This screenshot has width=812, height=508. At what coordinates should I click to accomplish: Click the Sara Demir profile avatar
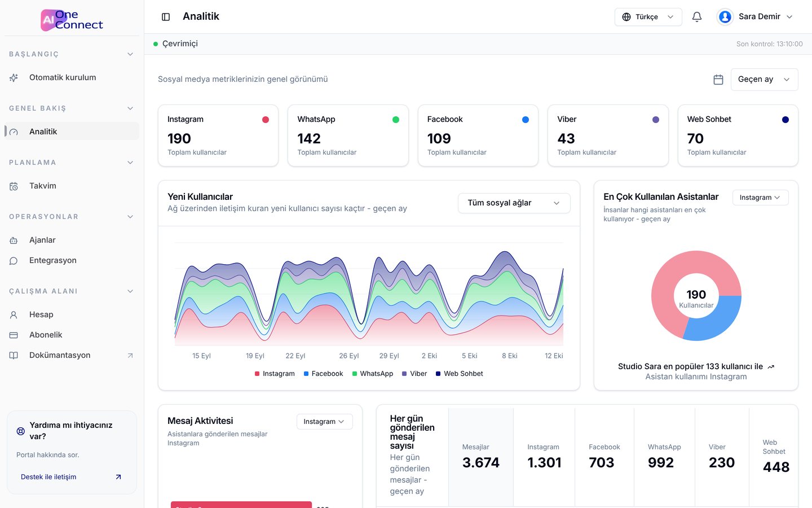(x=725, y=17)
